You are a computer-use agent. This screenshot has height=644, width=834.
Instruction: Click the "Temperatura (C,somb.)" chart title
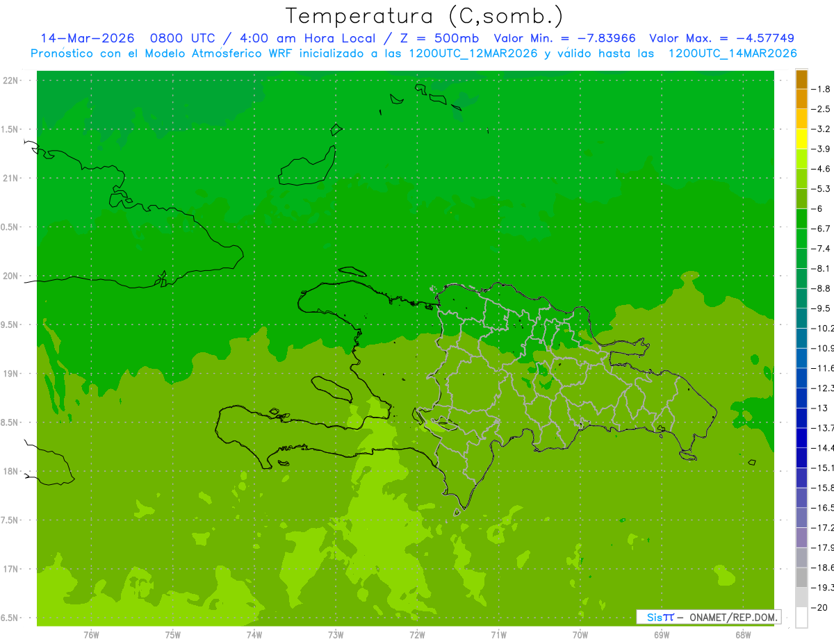pyautogui.click(x=424, y=16)
